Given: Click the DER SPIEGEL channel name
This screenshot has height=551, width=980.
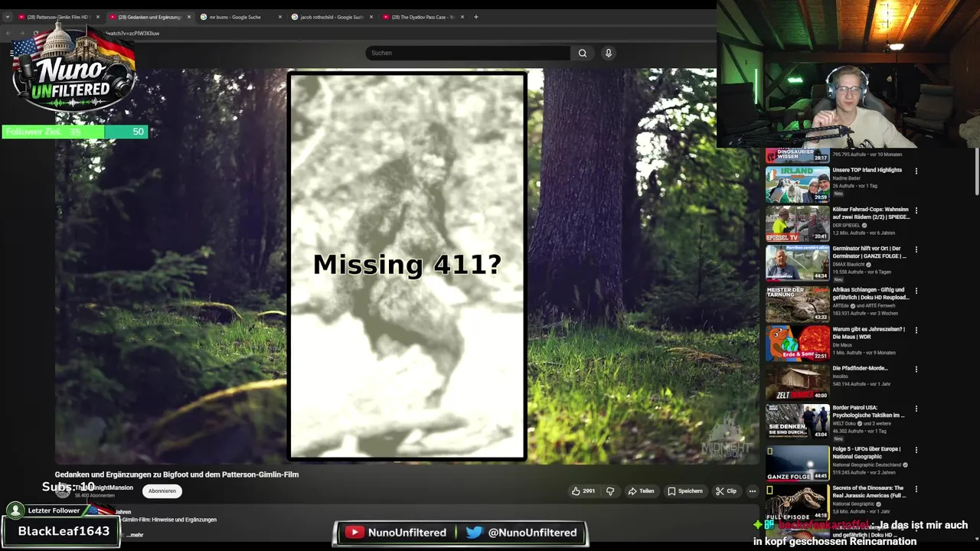Looking at the screenshot, I should click(x=847, y=225).
